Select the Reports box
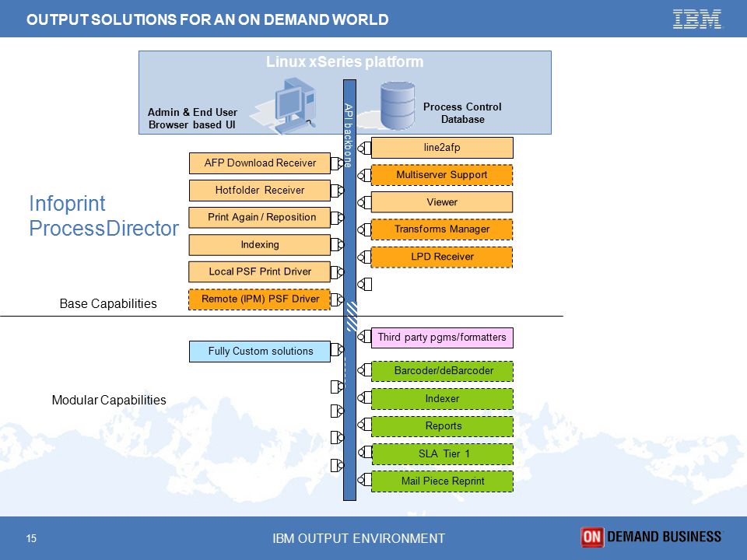Image resolution: width=747 pixels, height=560 pixels. tap(442, 426)
